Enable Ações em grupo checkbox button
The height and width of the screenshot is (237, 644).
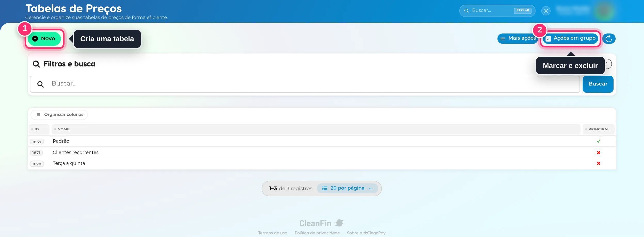[570, 38]
